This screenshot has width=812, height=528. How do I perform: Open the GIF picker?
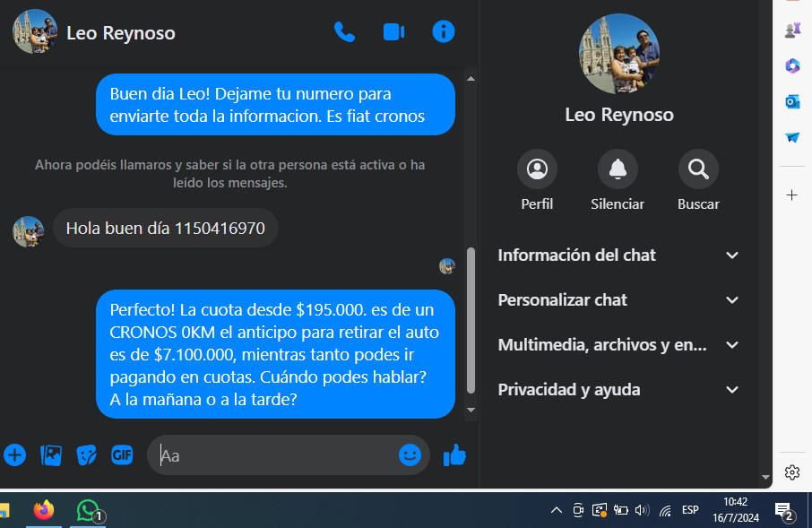pyautogui.click(x=122, y=455)
